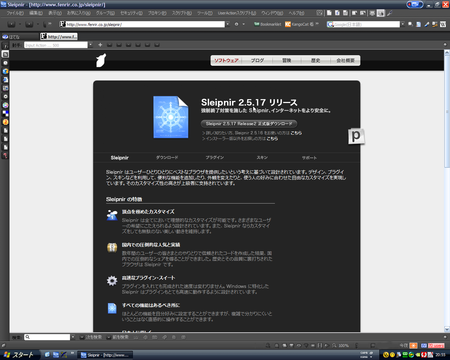The image size is (450, 360).
Task: Open the お気に入り menu
Action: coord(79,13)
